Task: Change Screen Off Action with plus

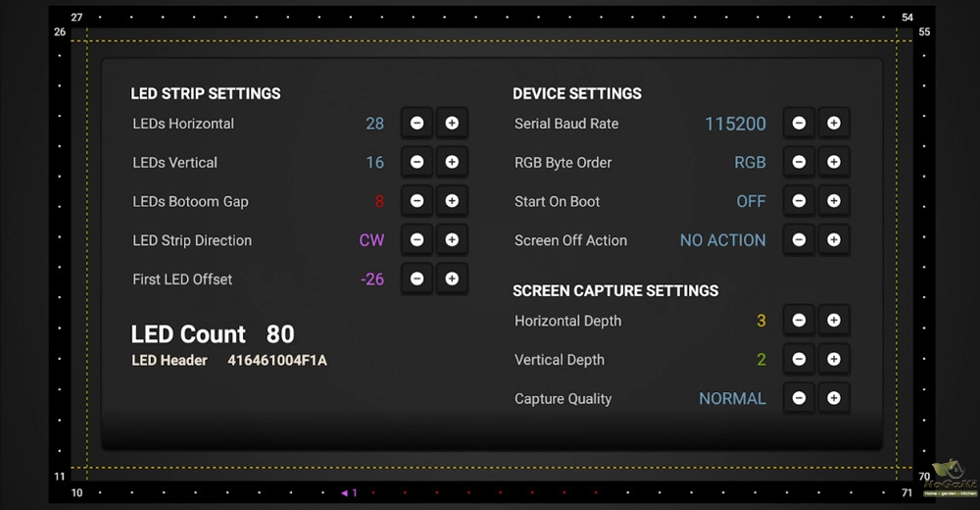Action: pyautogui.click(x=833, y=240)
